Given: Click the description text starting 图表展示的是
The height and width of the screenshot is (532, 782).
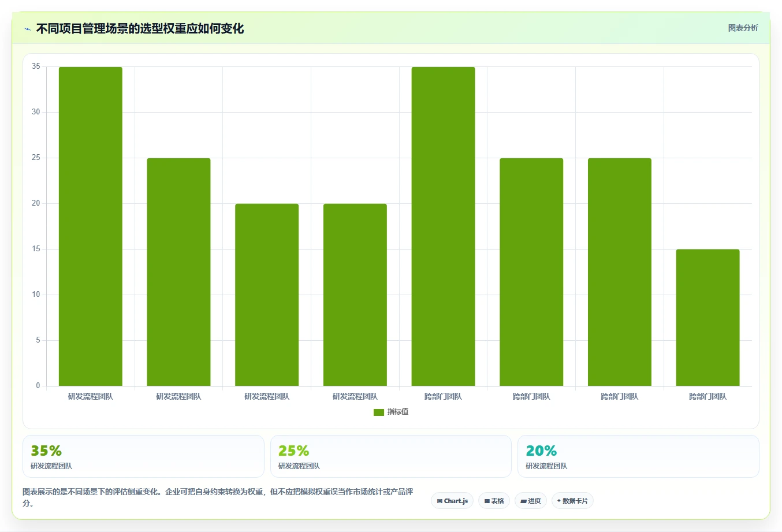Looking at the screenshot, I should point(218,497).
